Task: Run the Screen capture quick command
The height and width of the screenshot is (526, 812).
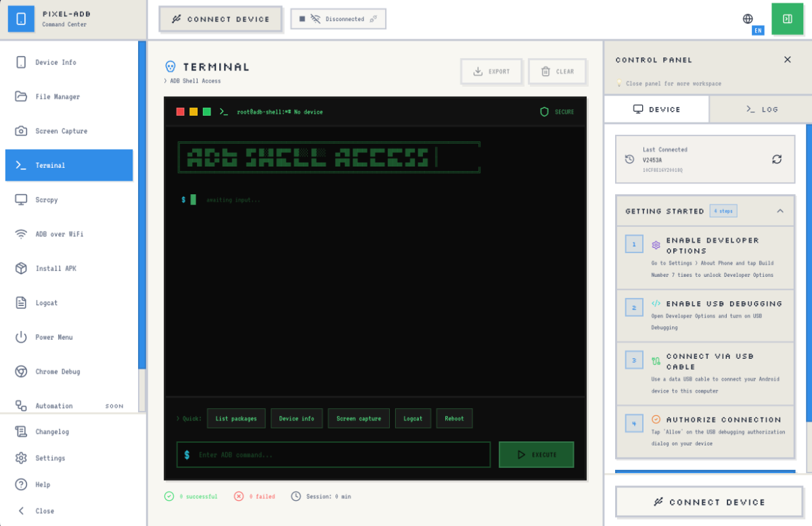Action: tap(359, 418)
